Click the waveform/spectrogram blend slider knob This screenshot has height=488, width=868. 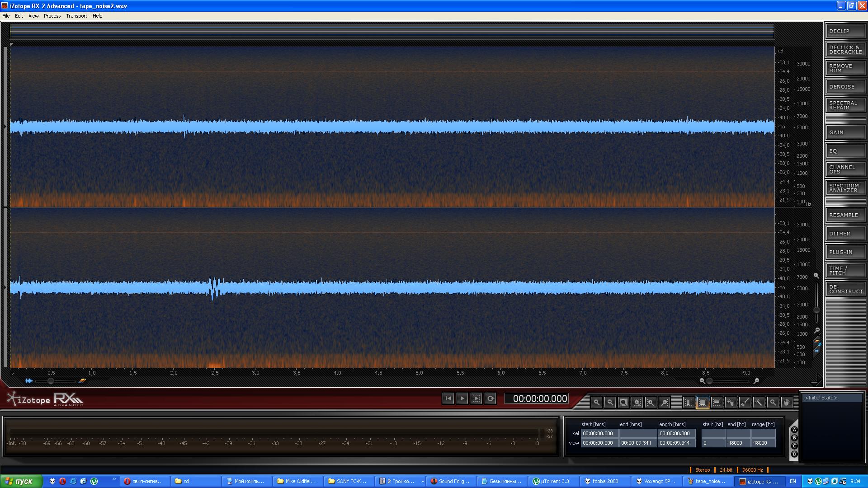click(51, 381)
